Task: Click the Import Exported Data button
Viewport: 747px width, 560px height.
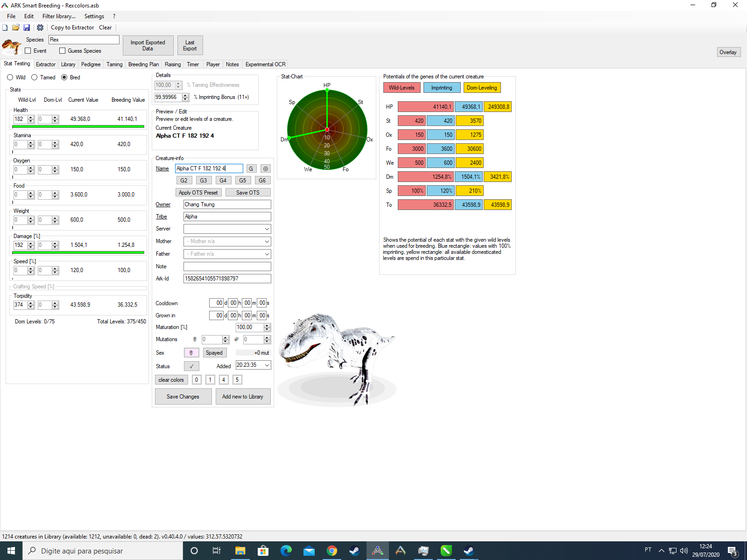Action: pos(148,45)
